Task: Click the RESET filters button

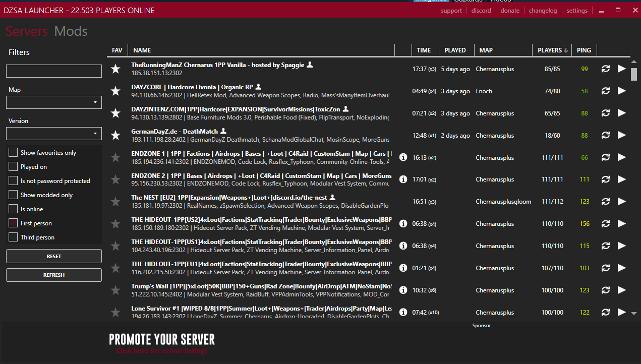Action: click(x=54, y=256)
